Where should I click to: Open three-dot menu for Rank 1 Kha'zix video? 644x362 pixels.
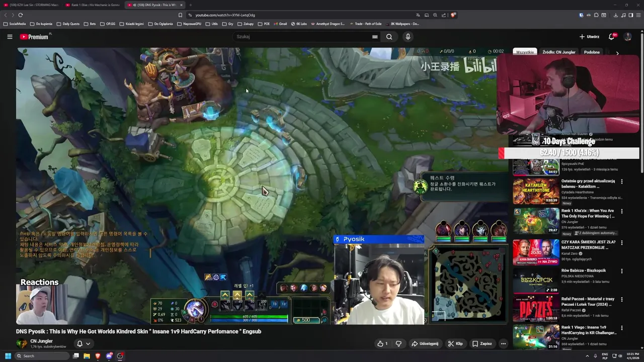(622, 211)
